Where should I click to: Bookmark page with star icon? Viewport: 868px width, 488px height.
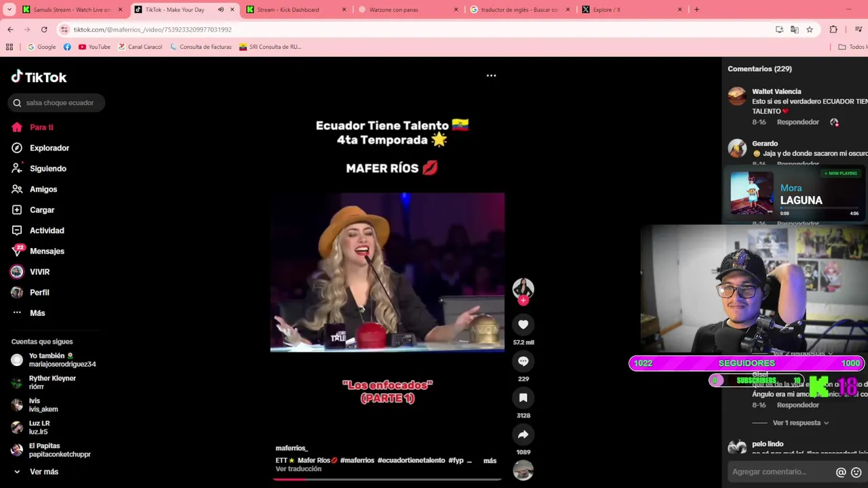[x=810, y=30]
